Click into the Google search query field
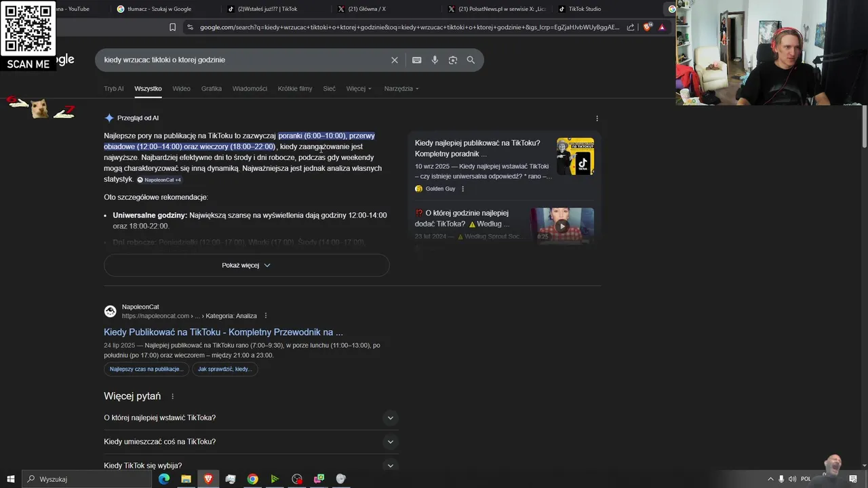The width and height of the screenshot is (868, 488). (244, 60)
